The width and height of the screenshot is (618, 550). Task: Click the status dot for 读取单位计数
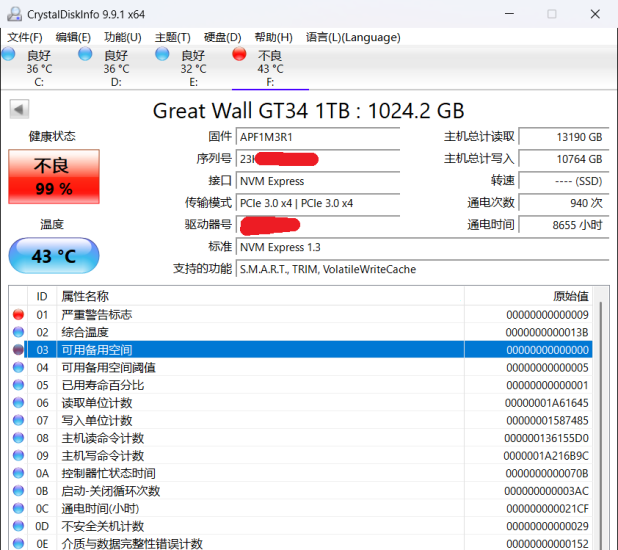[19, 403]
